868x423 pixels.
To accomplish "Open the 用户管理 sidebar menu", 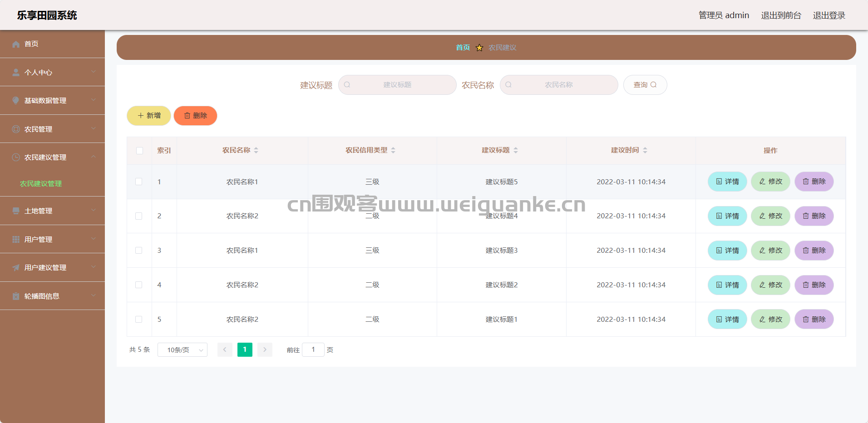I will point(52,240).
